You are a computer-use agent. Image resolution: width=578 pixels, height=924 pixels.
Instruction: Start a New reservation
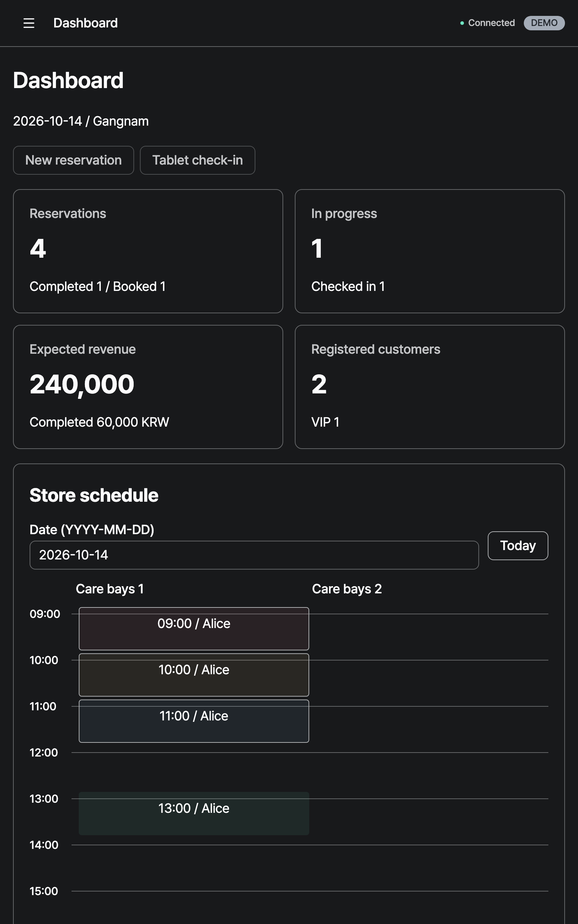[73, 160]
